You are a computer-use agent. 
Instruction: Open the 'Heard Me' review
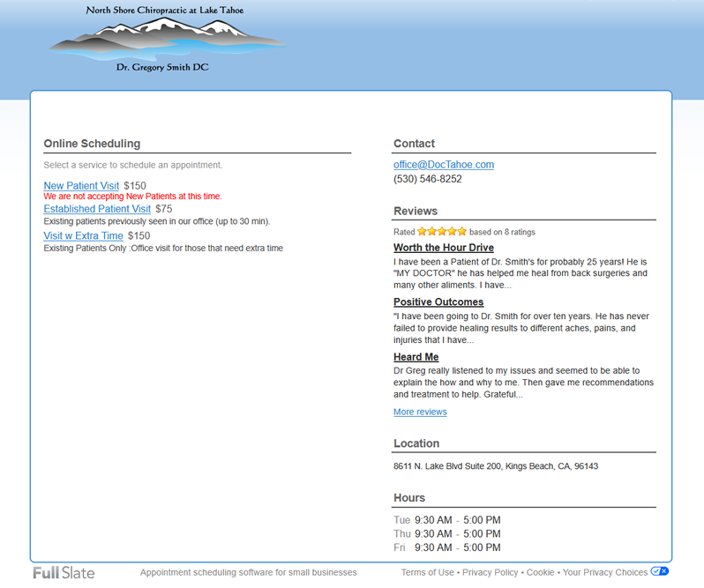[416, 357]
